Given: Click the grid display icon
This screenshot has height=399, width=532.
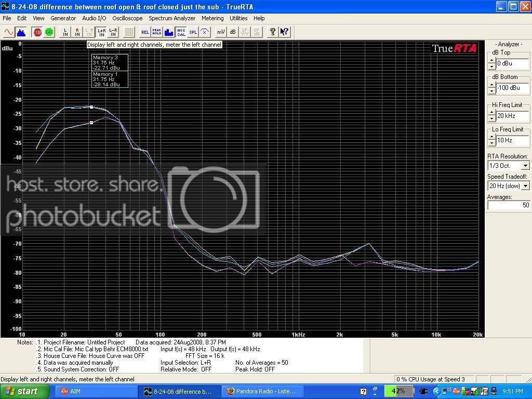Looking at the screenshot, I should pyautogui.click(x=129, y=32).
